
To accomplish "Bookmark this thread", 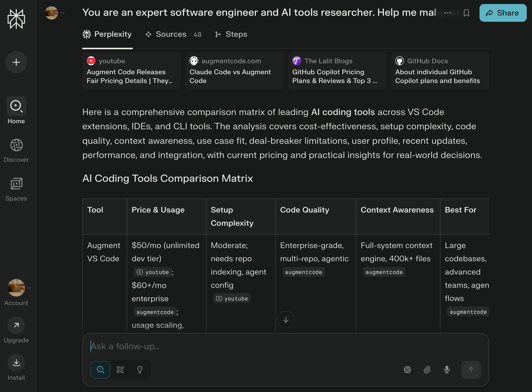I will 466,13.
